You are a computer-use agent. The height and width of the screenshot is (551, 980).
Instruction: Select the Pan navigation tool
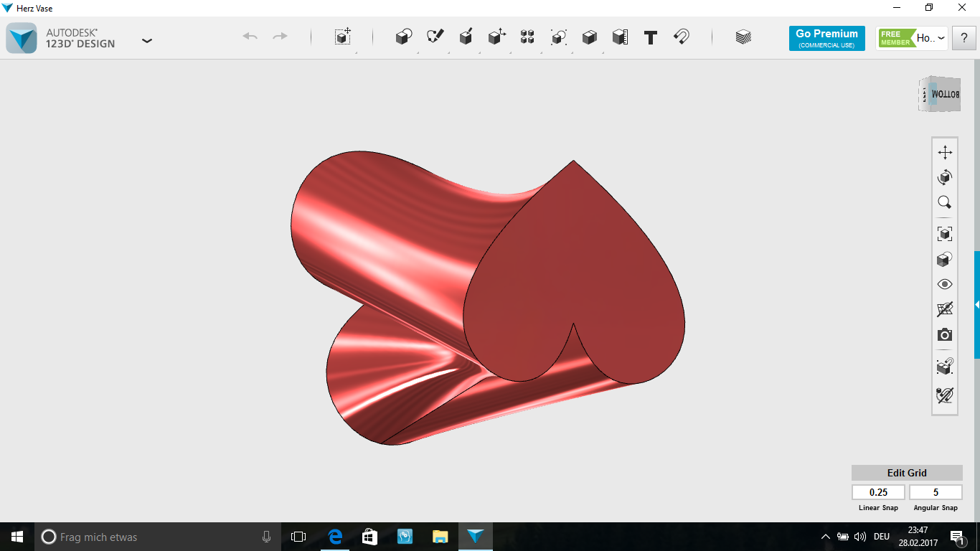click(x=945, y=152)
